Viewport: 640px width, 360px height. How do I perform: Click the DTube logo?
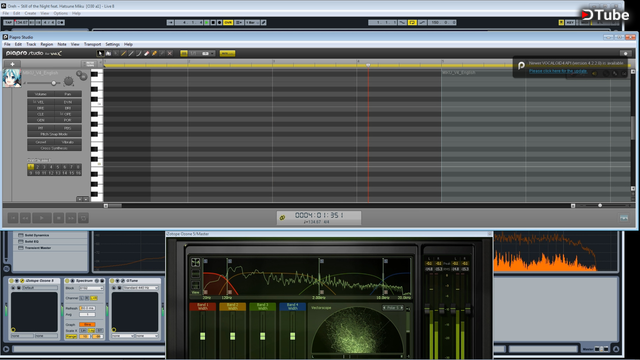(605, 15)
